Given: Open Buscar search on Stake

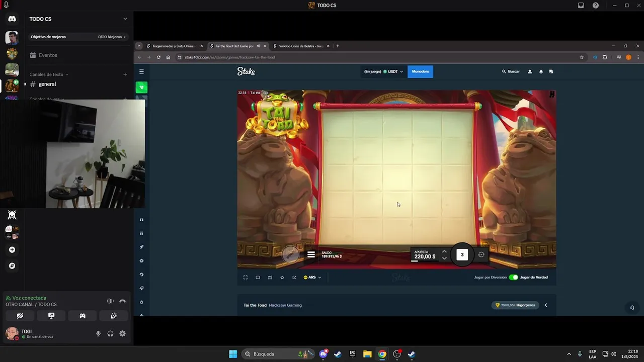Looking at the screenshot, I should tap(511, 71).
